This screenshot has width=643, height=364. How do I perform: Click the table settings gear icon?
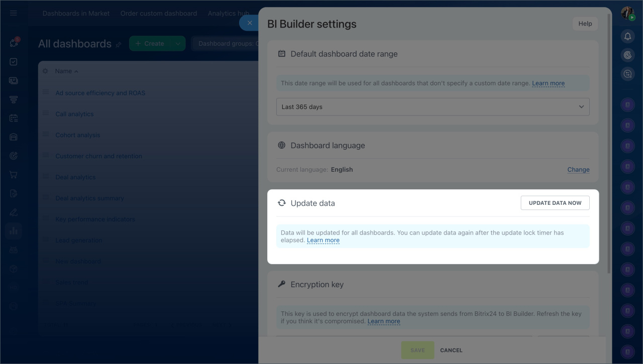click(45, 71)
